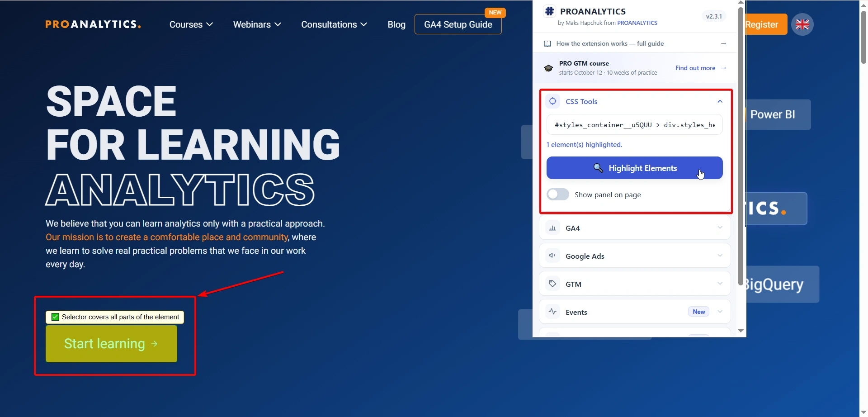Screen dimensions: 868x417
Task: Expand the Google Ads section chevron
Action: pos(720,256)
